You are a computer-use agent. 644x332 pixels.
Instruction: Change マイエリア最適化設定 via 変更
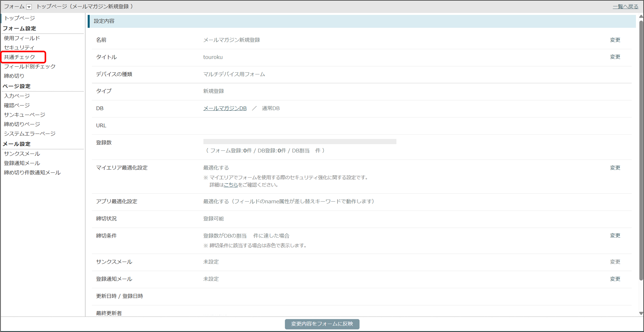click(615, 168)
